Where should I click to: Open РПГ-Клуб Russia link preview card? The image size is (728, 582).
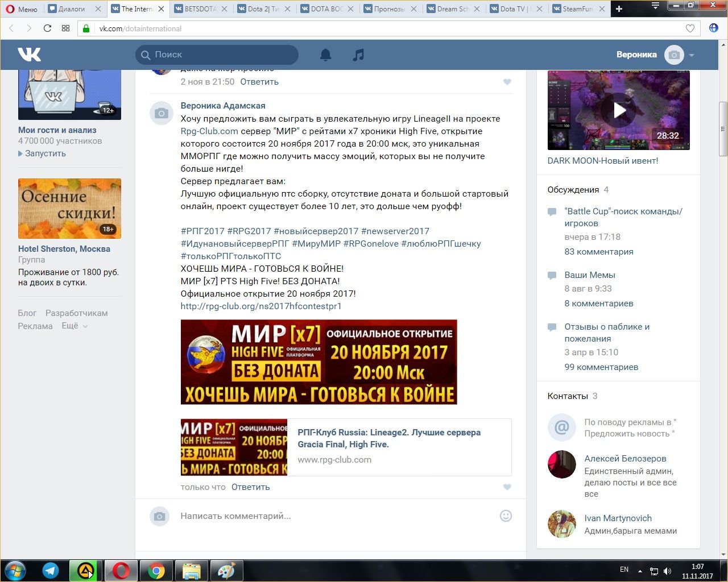click(x=346, y=447)
